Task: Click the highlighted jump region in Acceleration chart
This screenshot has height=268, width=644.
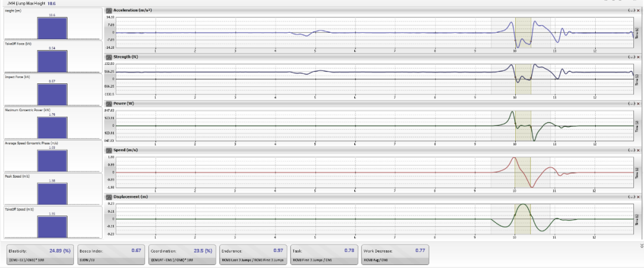Action: tap(523, 32)
